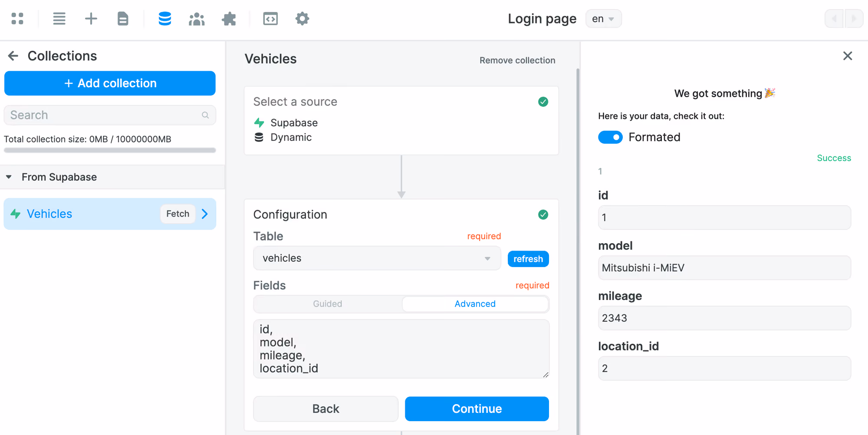Open the code editor window icon
Image resolution: width=868 pixels, height=435 pixels.
(270, 19)
